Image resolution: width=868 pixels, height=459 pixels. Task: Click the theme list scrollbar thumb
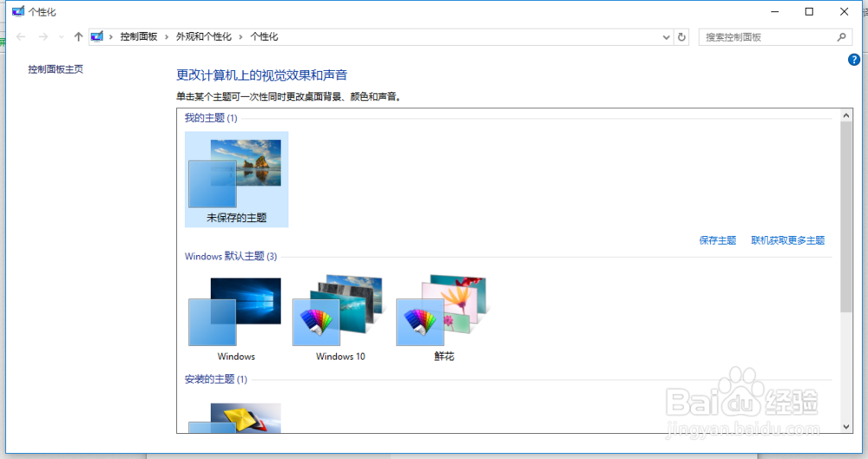click(845, 217)
